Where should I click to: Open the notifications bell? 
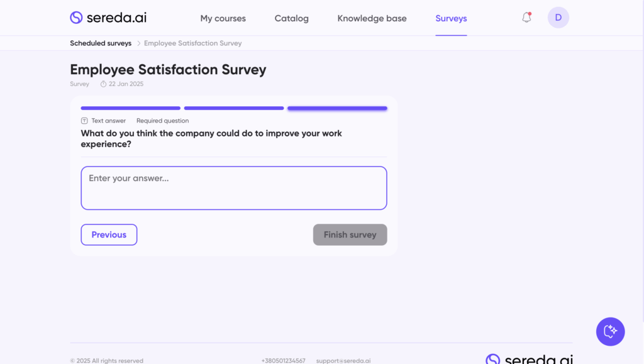527,18
